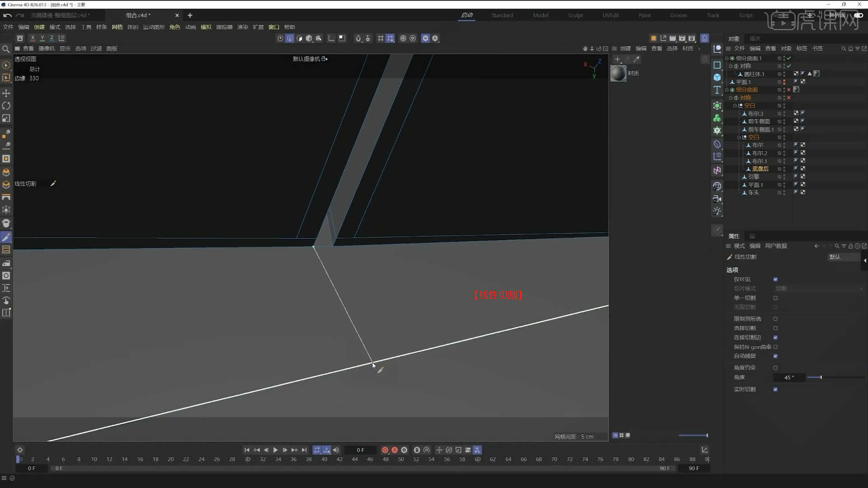Viewport: 868px width, 488px height.
Task: Select the Move tool in left toolbar
Action: pos(6,93)
